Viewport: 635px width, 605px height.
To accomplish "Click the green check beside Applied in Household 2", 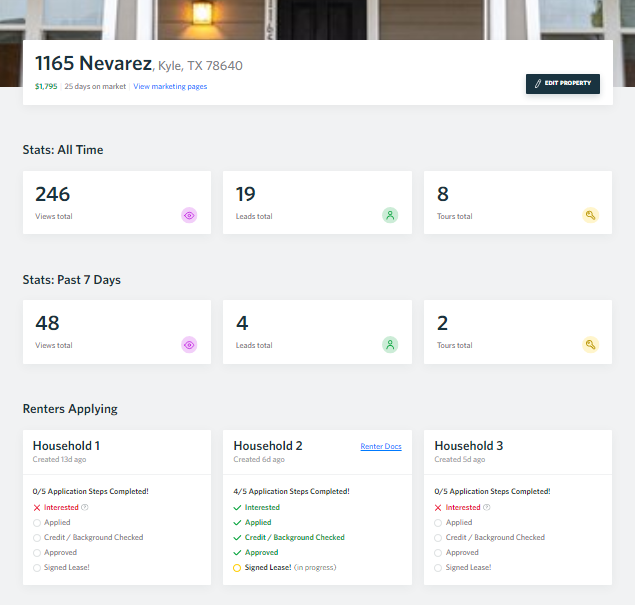I will (237, 522).
